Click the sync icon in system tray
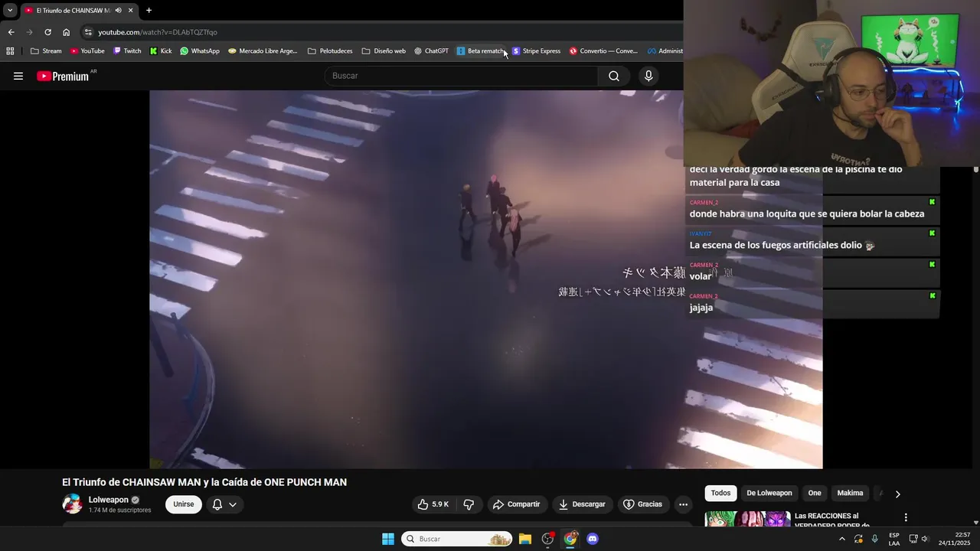This screenshot has height=551, width=980. click(x=858, y=539)
